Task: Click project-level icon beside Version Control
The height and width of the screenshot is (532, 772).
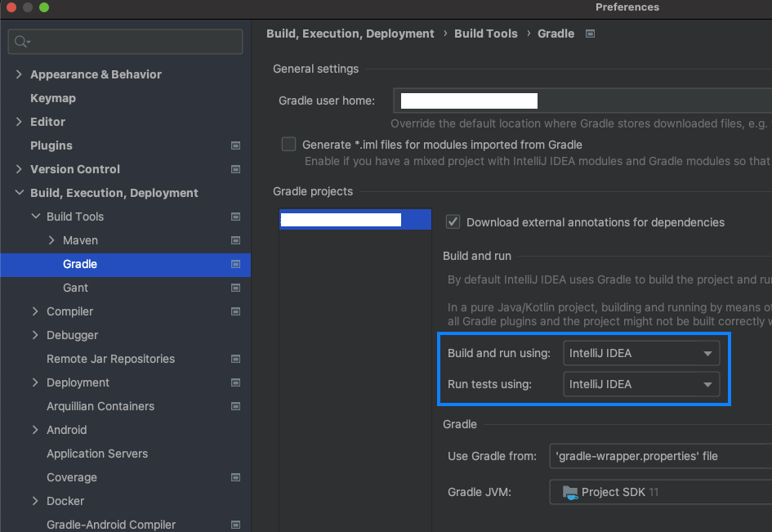Action: point(236,169)
